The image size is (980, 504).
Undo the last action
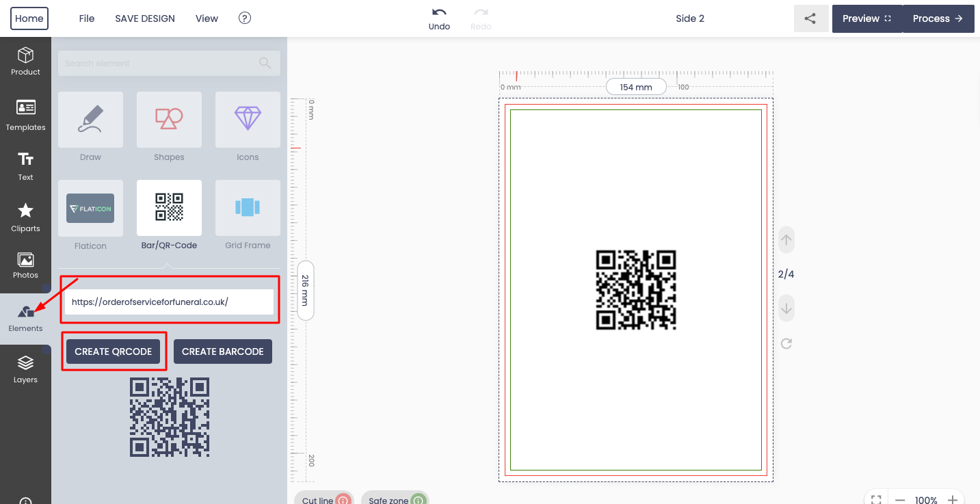(x=439, y=18)
